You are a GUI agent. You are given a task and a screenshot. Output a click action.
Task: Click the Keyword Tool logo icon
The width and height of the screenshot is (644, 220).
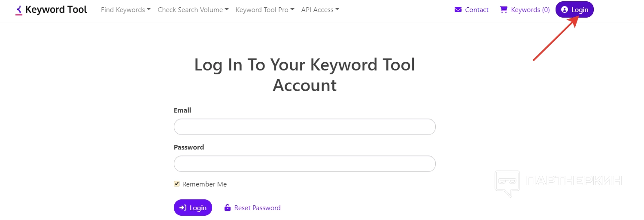(18, 10)
